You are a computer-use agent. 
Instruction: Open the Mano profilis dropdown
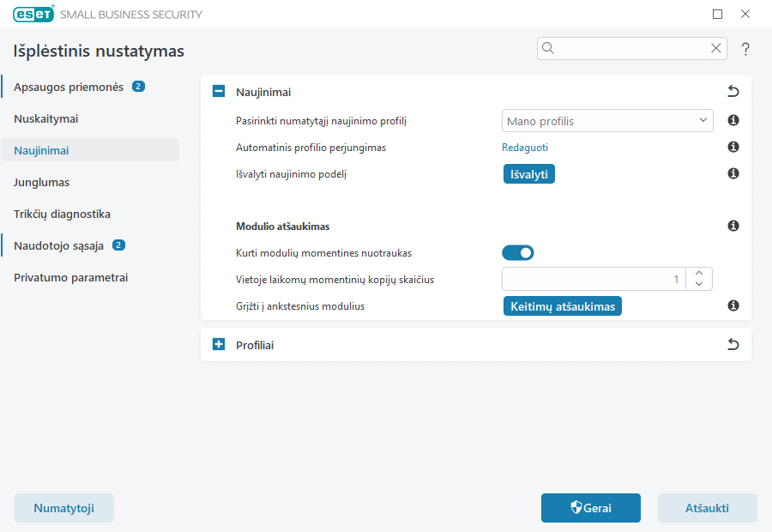tap(606, 121)
